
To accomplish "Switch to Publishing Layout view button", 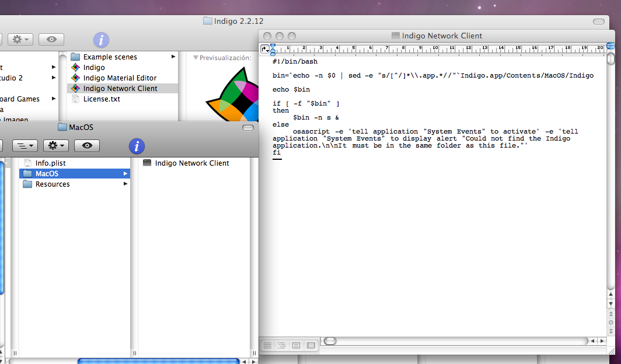I will pos(296,345).
